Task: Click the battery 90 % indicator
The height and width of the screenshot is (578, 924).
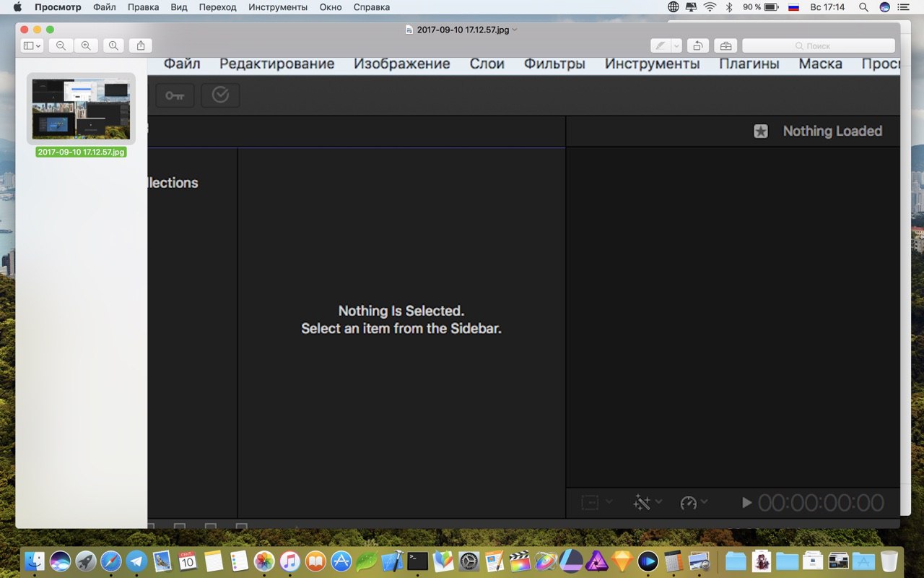Action: tap(761, 7)
